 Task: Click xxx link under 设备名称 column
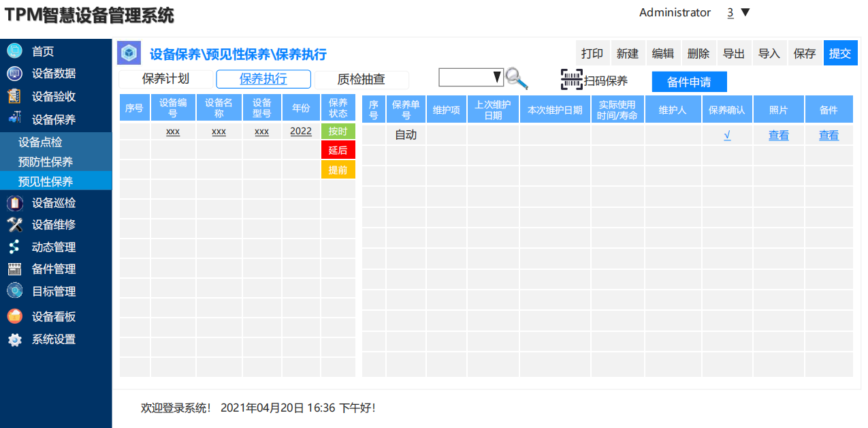pyautogui.click(x=219, y=131)
